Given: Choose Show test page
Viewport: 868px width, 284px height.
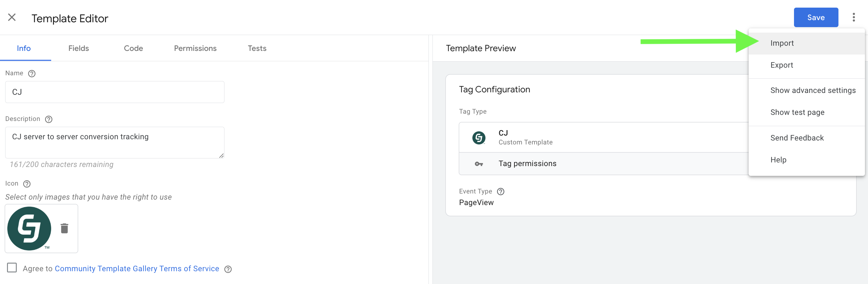Looking at the screenshot, I should (x=797, y=112).
